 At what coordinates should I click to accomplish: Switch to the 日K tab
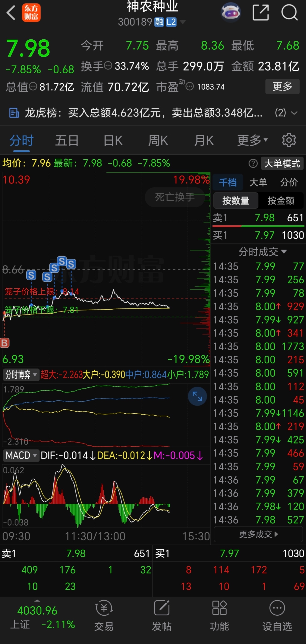click(113, 140)
